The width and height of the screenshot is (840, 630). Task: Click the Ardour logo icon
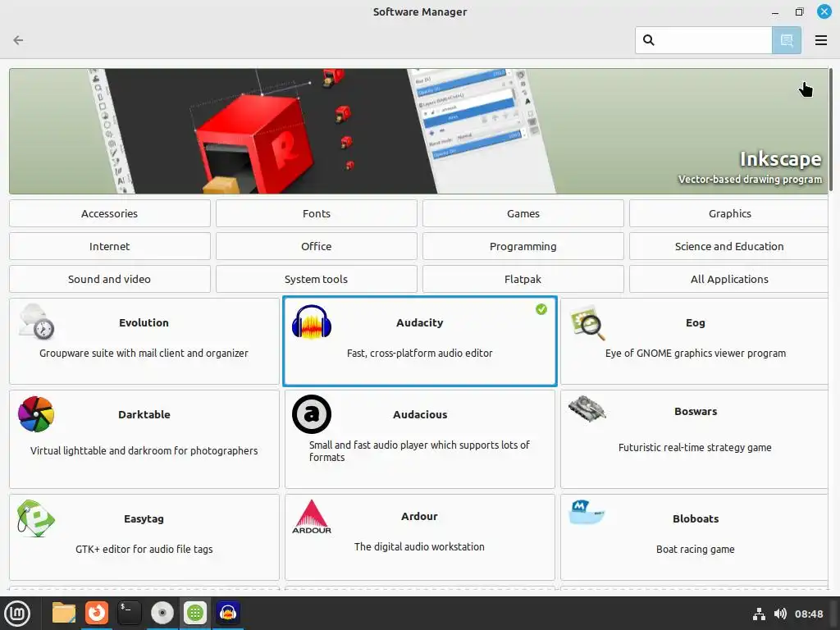[311, 517]
